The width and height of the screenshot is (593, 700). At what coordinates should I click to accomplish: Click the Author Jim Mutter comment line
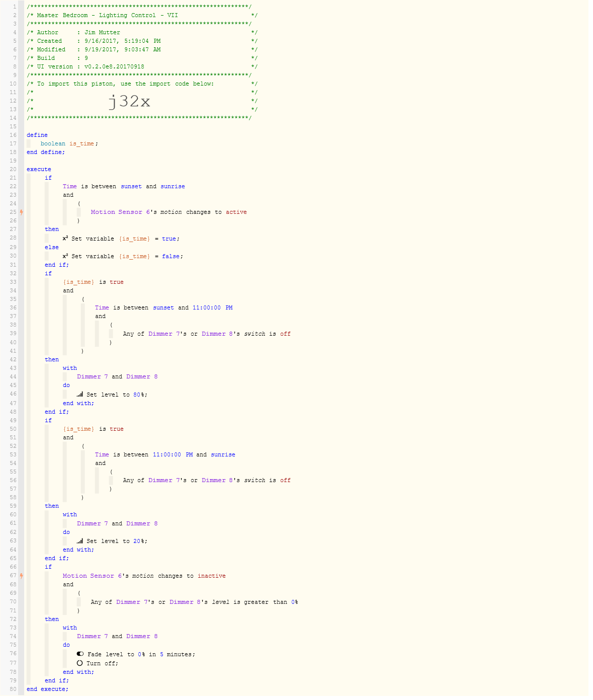tap(142, 32)
